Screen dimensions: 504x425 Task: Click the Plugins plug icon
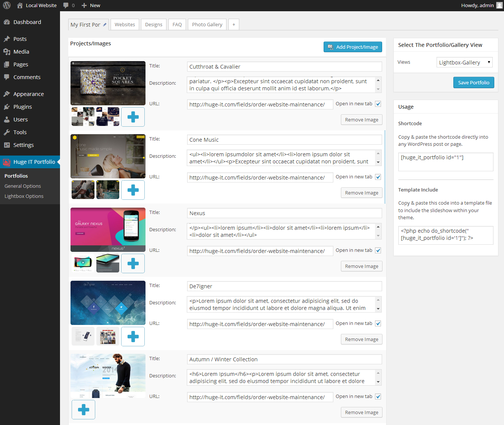(7, 107)
